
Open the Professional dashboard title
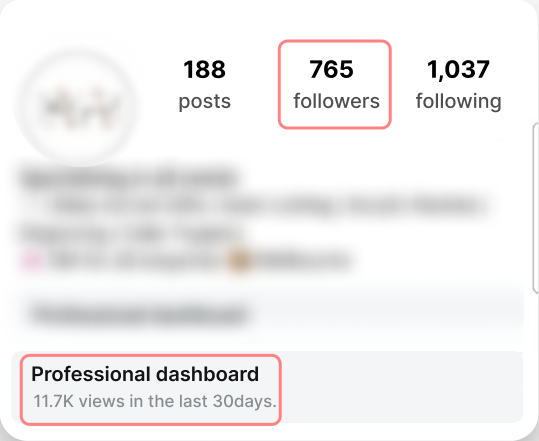click(145, 374)
